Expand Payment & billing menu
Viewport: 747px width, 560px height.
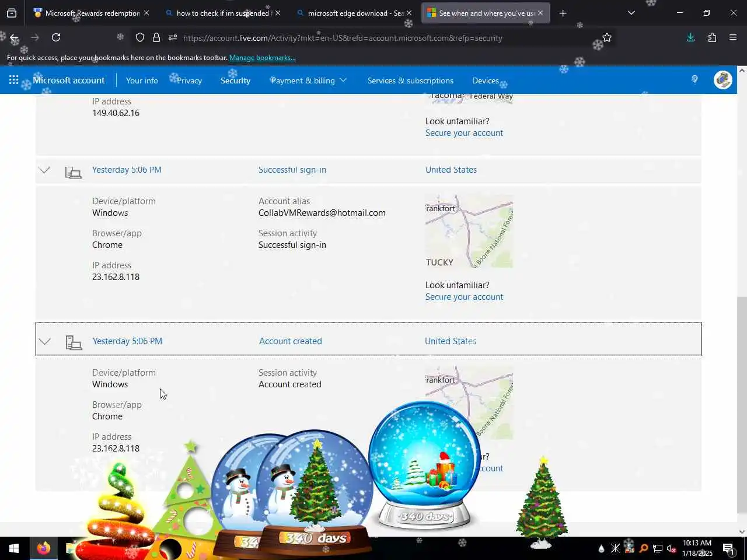coord(308,80)
